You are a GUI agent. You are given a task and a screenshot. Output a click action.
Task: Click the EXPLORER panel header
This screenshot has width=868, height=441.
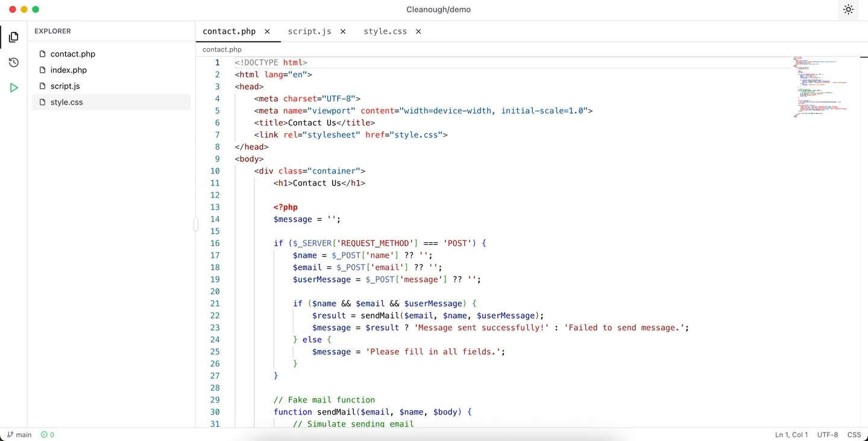pyautogui.click(x=52, y=31)
